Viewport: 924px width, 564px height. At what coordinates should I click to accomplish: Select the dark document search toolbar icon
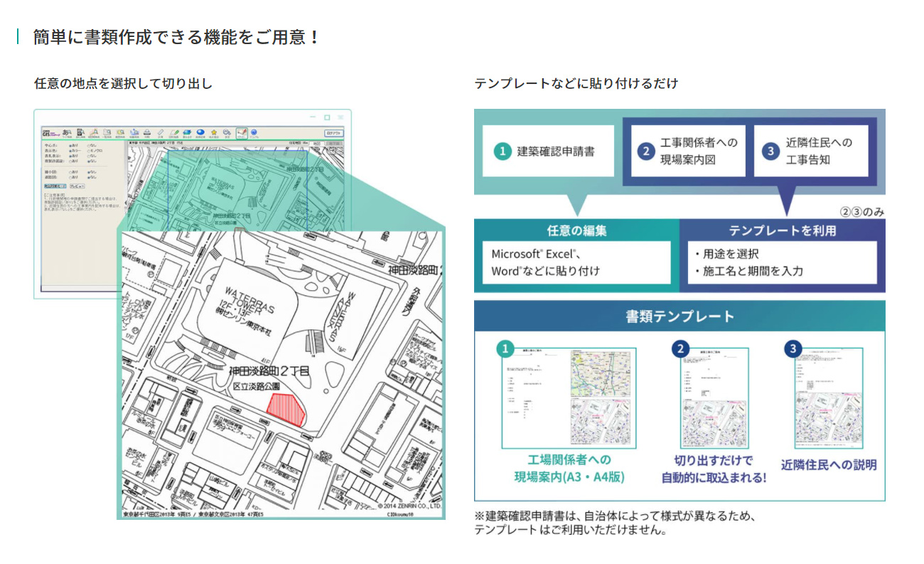pos(80,132)
